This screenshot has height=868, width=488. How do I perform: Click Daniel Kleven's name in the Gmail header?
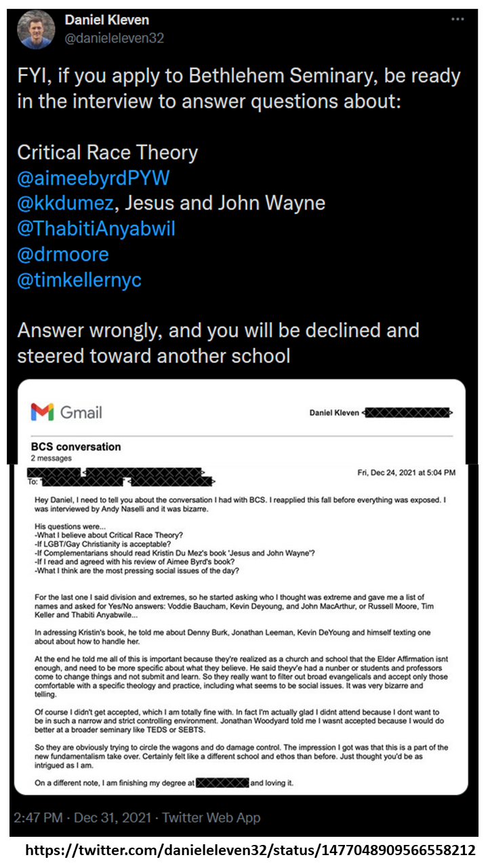click(334, 412)
